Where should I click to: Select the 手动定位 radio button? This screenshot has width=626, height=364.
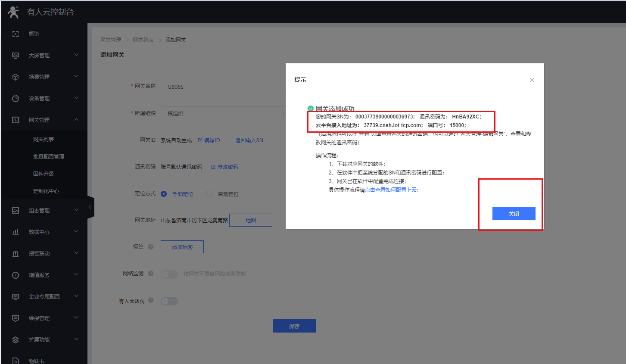[x=164, y=194]
